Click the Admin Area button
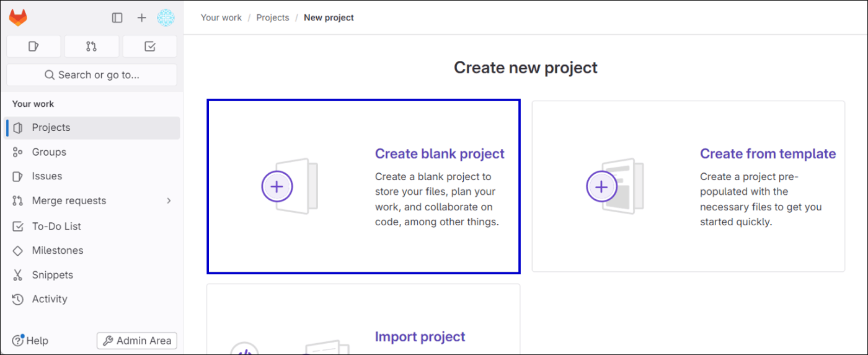868x355 pixels. click(137, 341)
